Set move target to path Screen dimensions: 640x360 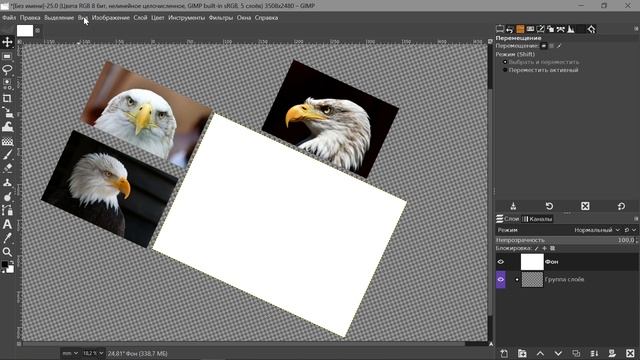point(559,46)
